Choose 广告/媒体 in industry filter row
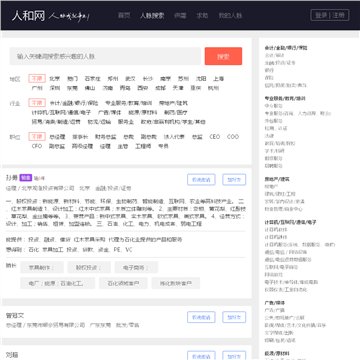360x360 pixels. [110, 112]
